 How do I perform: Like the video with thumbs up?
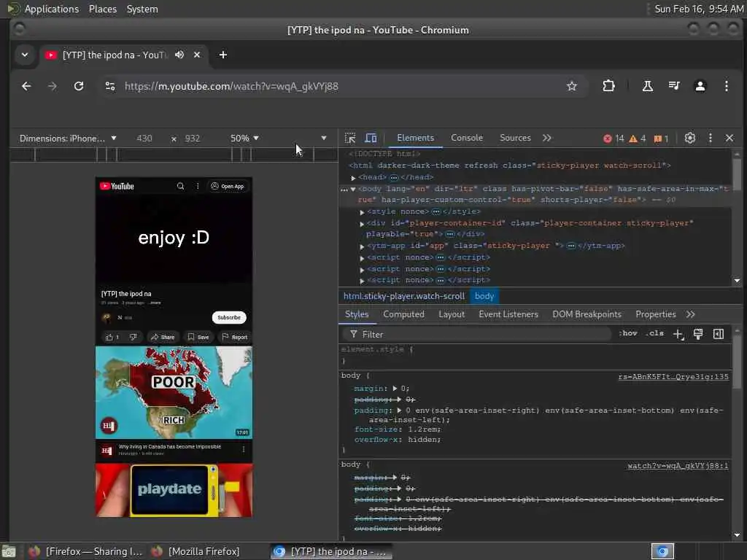(x=112, y=337)
